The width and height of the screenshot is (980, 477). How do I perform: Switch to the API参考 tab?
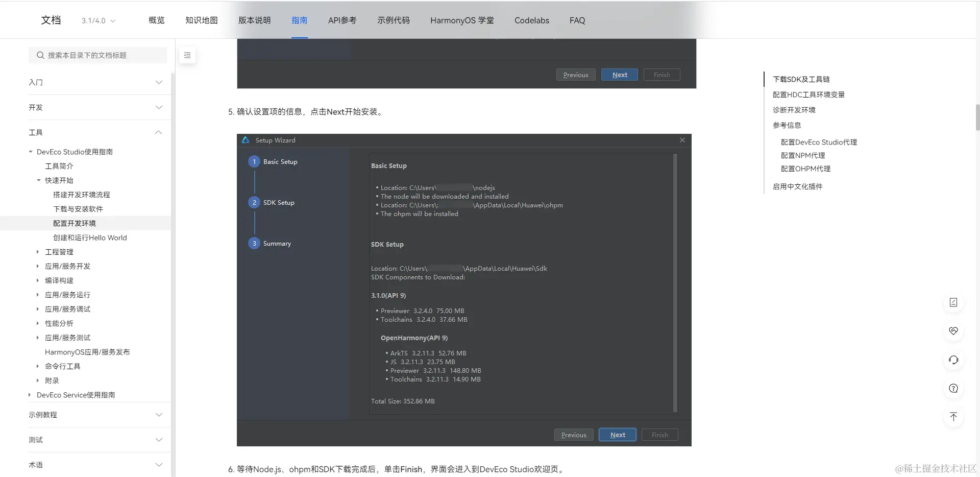pos(342,20)
